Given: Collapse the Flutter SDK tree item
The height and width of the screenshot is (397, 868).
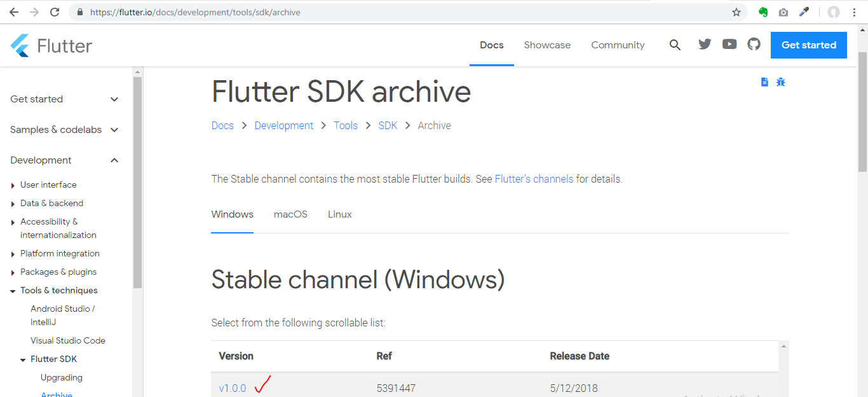Looking at the screenshot, I should click(x=24, y=359).
